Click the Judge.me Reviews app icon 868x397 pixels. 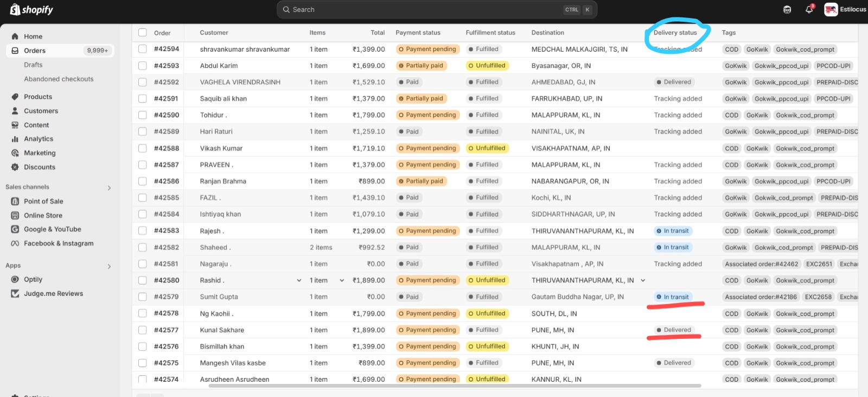tap(15, 293)
